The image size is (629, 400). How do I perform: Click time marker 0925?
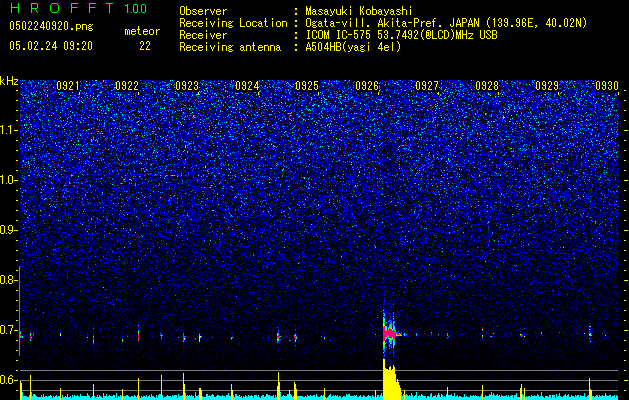(307, 86)
